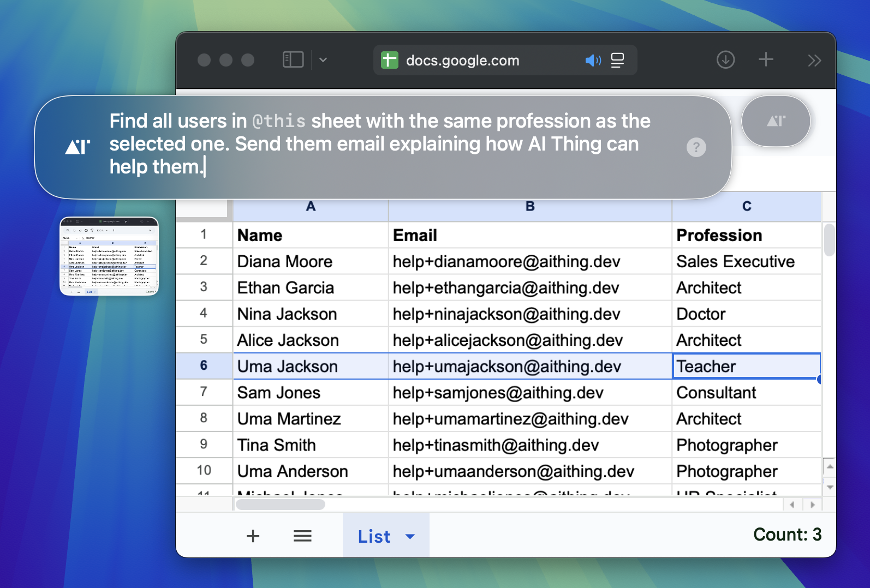Select the Doctor profession cell
The height and width of the screenshot is (588, 870).
747,314
